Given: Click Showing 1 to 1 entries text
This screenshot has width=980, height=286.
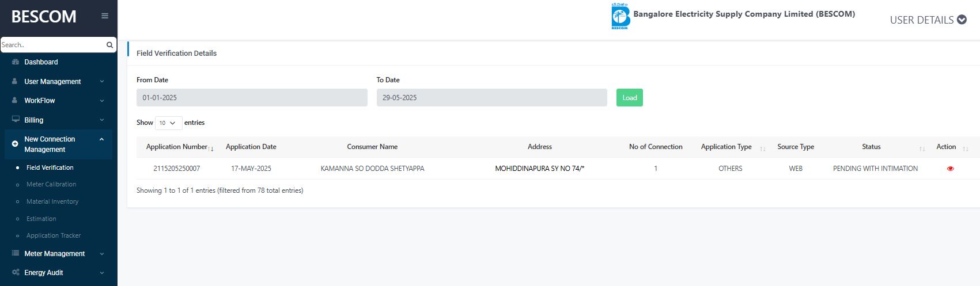Looking at the screenshot, I should (x=220, y=190).
